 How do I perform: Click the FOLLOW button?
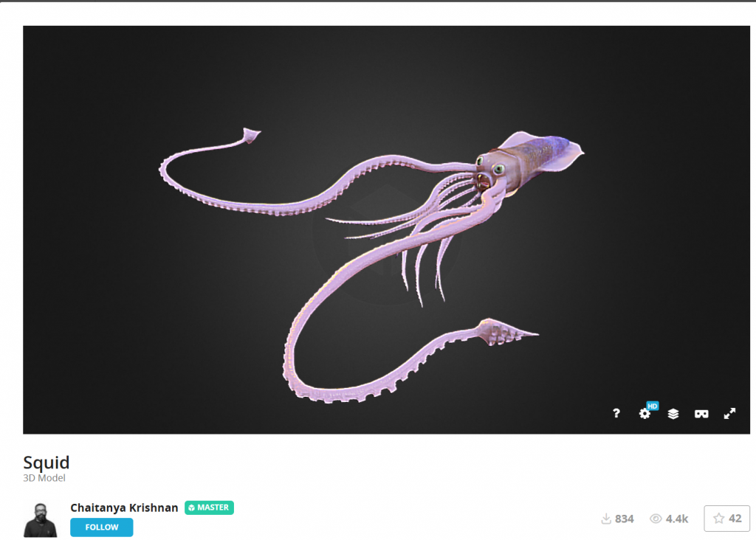(102, 527)
